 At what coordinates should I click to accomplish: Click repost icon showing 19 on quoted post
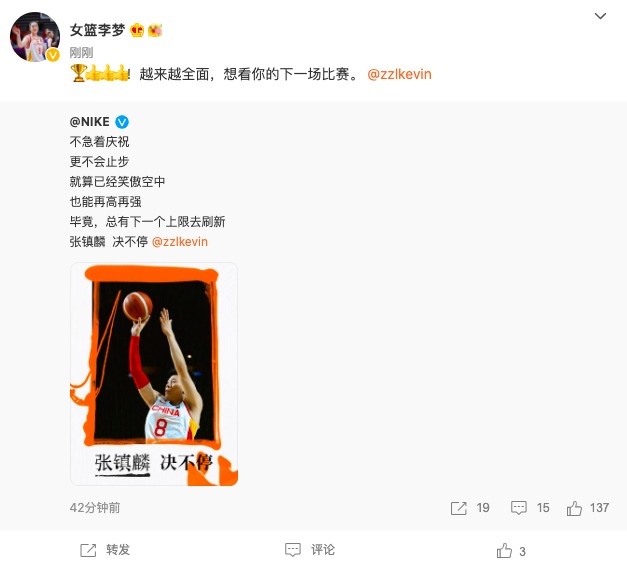458,508
